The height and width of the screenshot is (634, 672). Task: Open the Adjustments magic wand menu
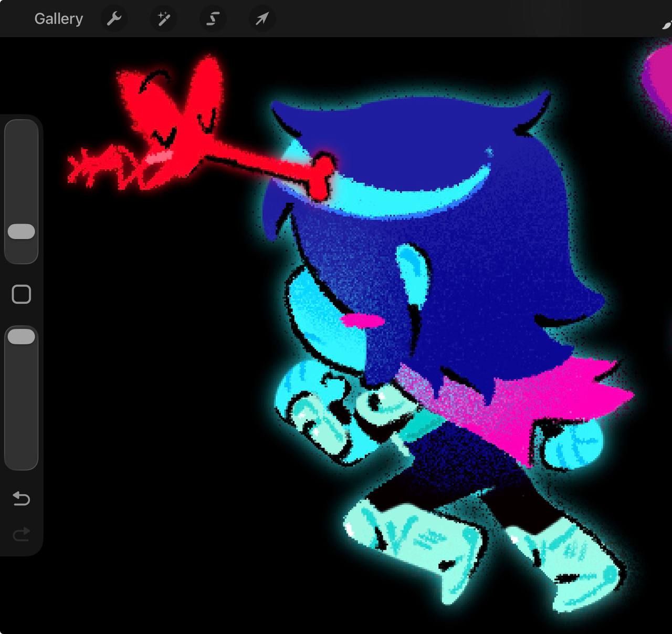[163, 19]
